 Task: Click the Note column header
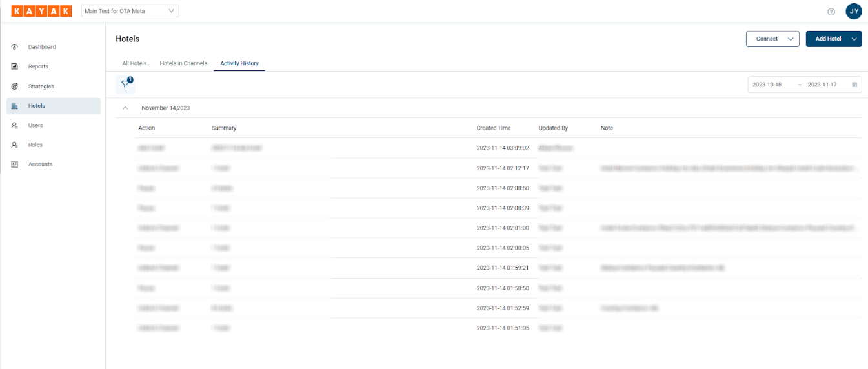coord(607,128)
